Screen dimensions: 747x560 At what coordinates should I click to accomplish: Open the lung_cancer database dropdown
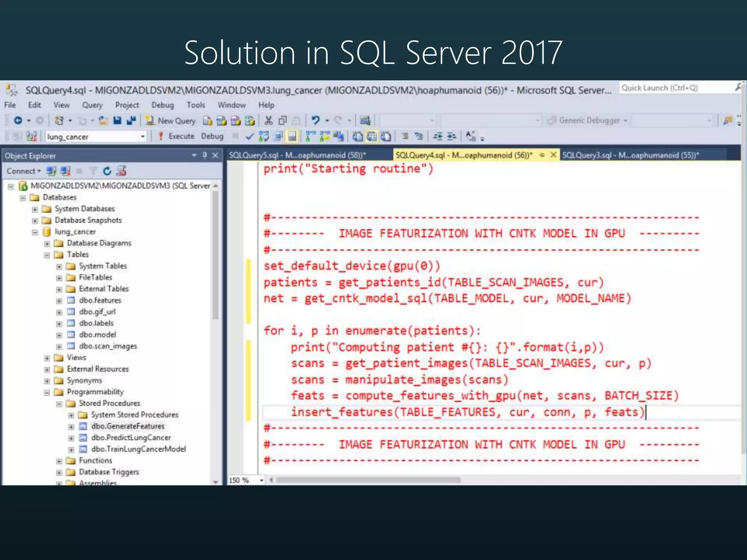point(143,137)
